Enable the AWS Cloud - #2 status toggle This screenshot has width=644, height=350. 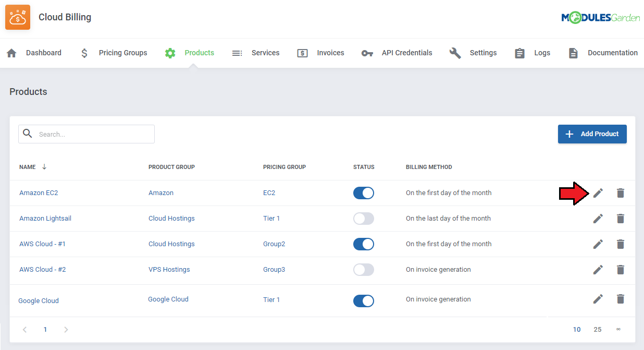364,270
